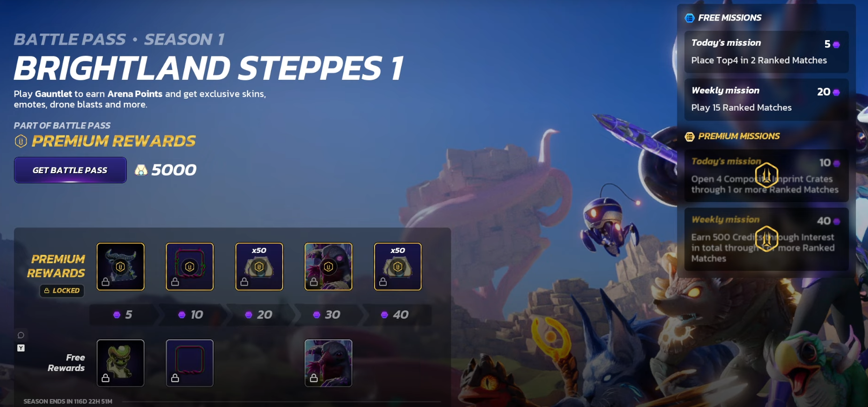This screenshot has width=868, height=407.
Task: Click the lock emblem on premium Today's mission
Action: 766,175
